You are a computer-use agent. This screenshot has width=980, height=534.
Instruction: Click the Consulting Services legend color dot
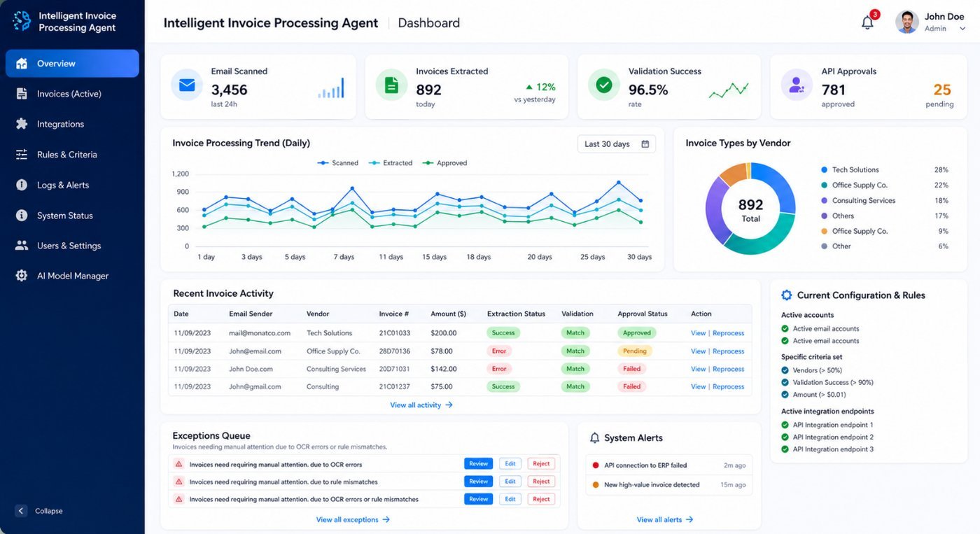tap(824, 201)
